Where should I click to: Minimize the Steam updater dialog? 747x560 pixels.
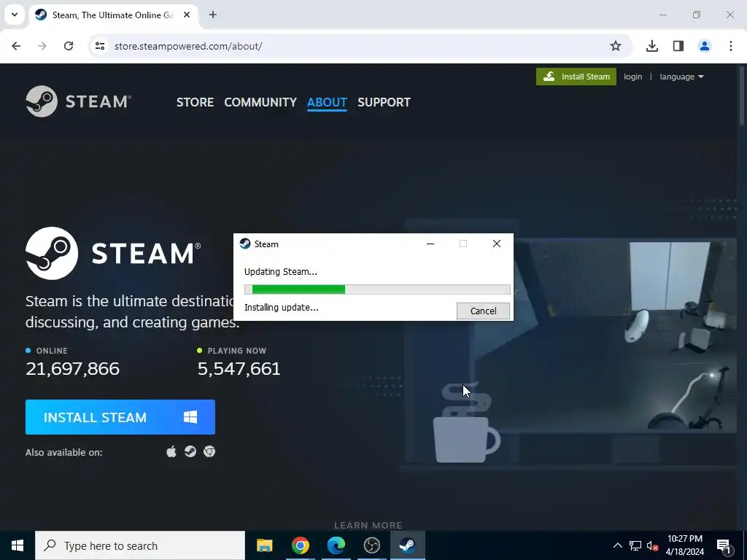(x=430, y=244)
